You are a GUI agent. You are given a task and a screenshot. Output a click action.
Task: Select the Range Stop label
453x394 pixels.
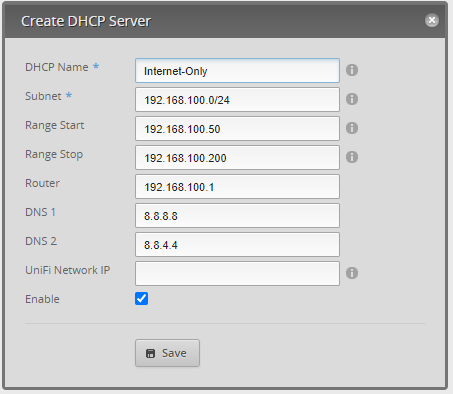[54, 155]
